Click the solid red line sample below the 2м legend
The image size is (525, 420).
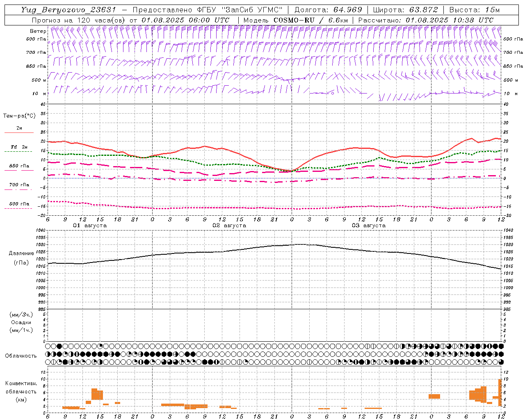click(19, 132)
